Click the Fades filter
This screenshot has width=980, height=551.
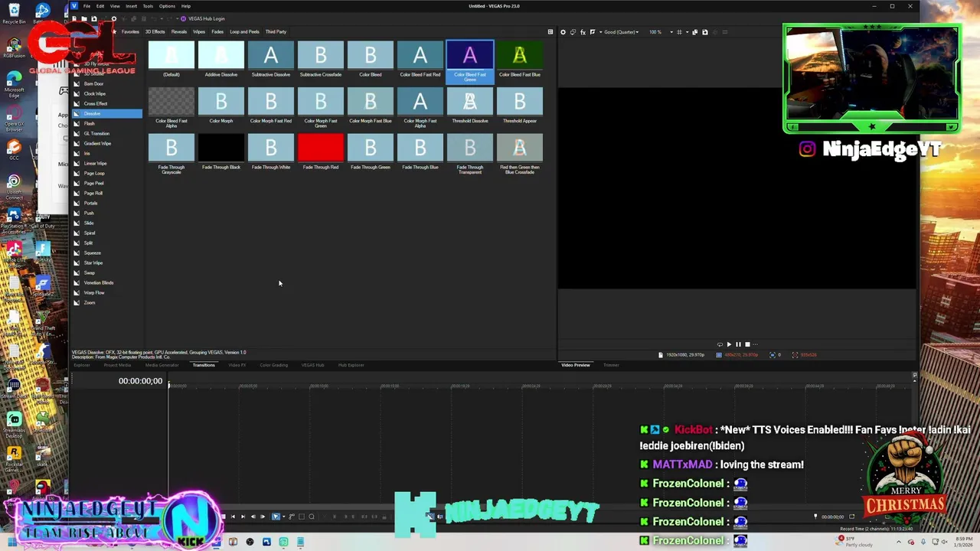[217, 32]
